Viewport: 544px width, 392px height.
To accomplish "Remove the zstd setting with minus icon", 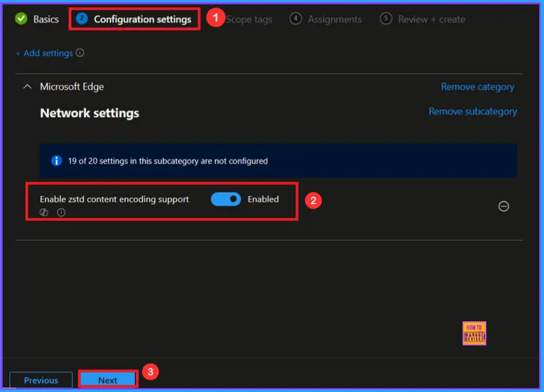I will [x=504, y=206].
